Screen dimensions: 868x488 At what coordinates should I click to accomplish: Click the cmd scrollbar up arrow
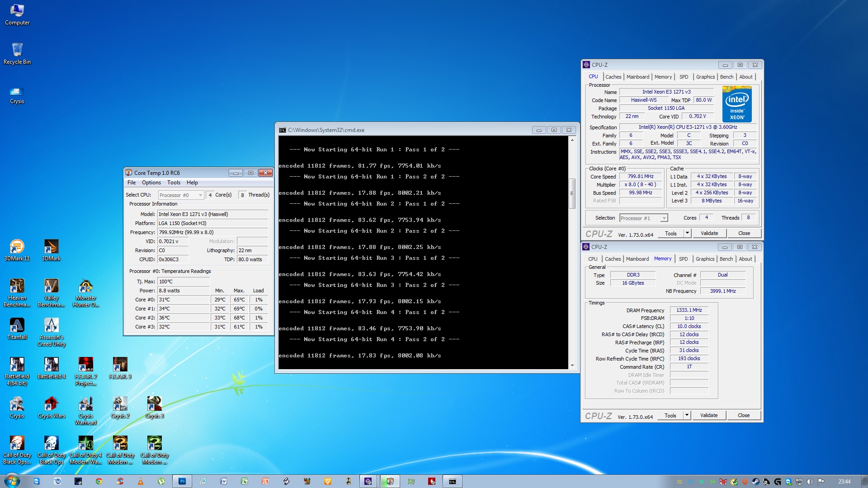(x=572, y=140)
